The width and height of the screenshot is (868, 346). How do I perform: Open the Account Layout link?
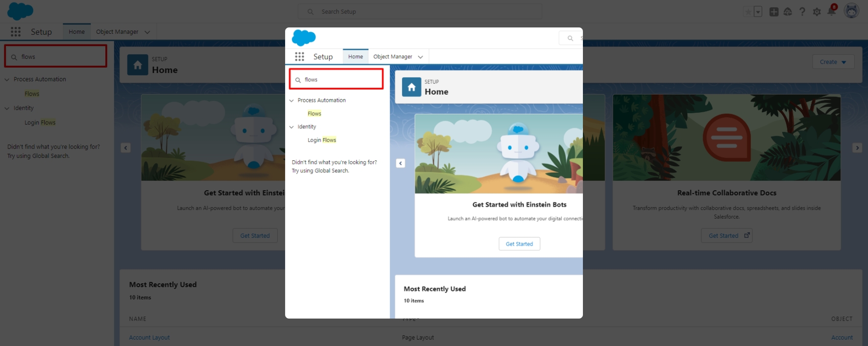coord(149,338)
